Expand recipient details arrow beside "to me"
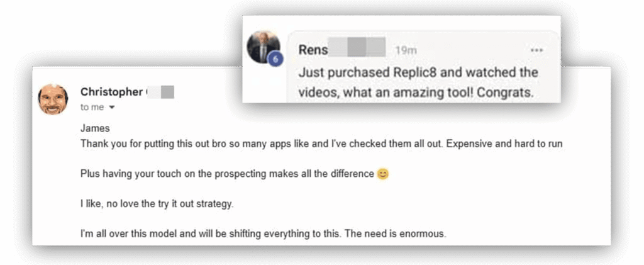 112,108
